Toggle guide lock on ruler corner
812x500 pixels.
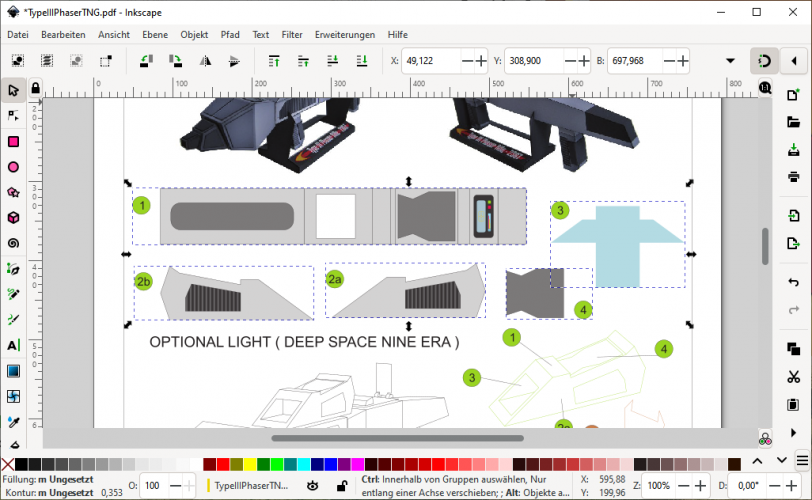coord(35,88)
